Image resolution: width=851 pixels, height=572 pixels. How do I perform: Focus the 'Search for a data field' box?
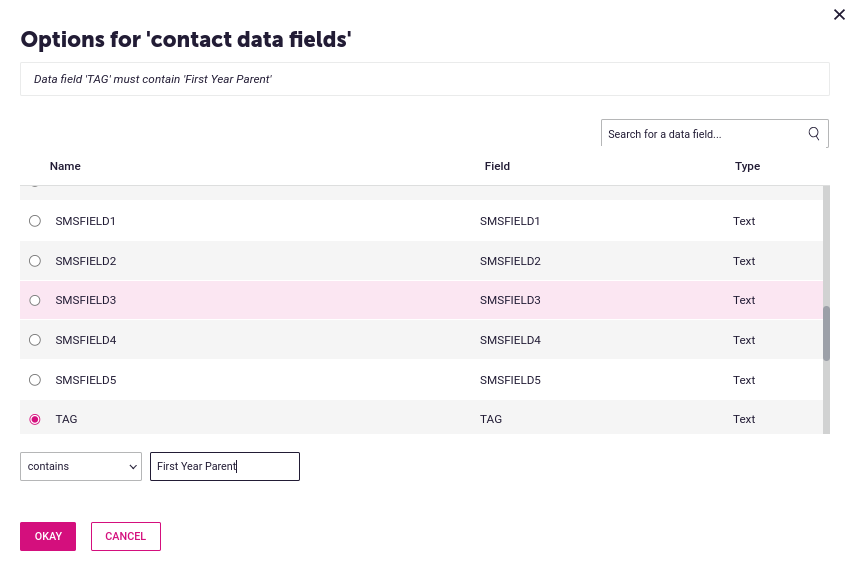pos(703,134)
